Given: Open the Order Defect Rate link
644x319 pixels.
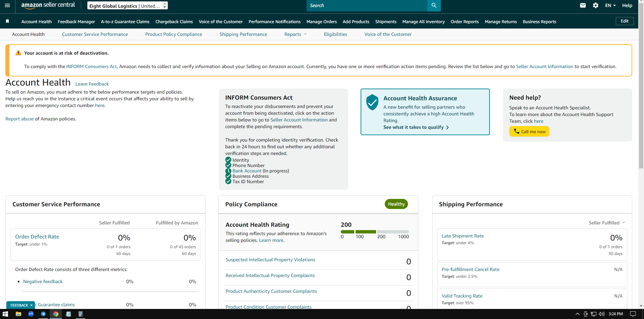Looking at the screenshot, I should (x=37, y=236).
